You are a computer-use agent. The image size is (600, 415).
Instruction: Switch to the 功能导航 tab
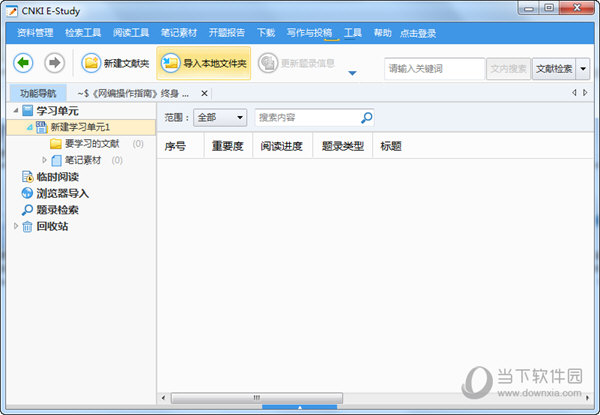(x=38, y=93)
